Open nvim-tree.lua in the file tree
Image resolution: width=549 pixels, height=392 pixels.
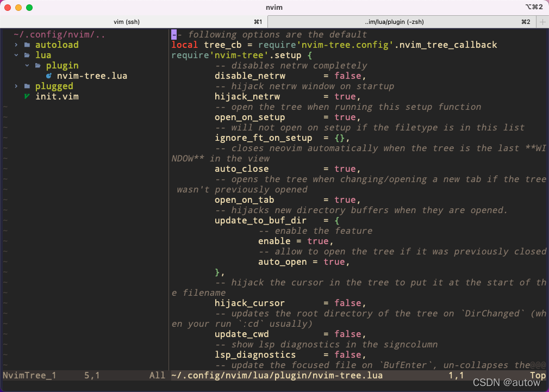92,76
